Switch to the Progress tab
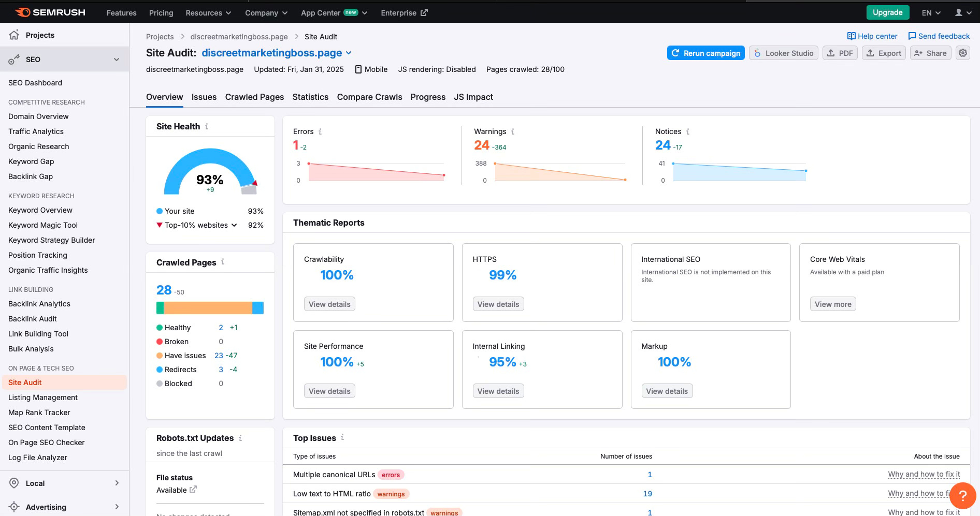This screenshot has height=516, width=980. coord(428,97)
